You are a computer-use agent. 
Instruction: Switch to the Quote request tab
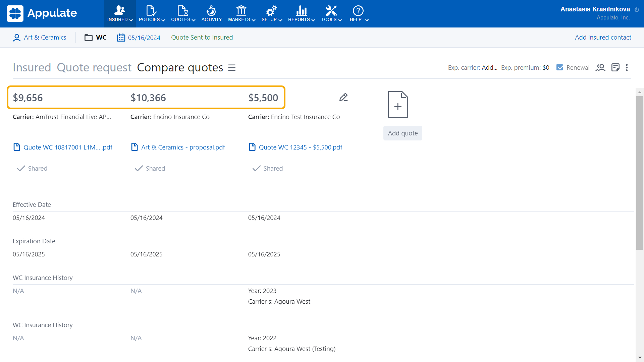[x=94, y=67]
